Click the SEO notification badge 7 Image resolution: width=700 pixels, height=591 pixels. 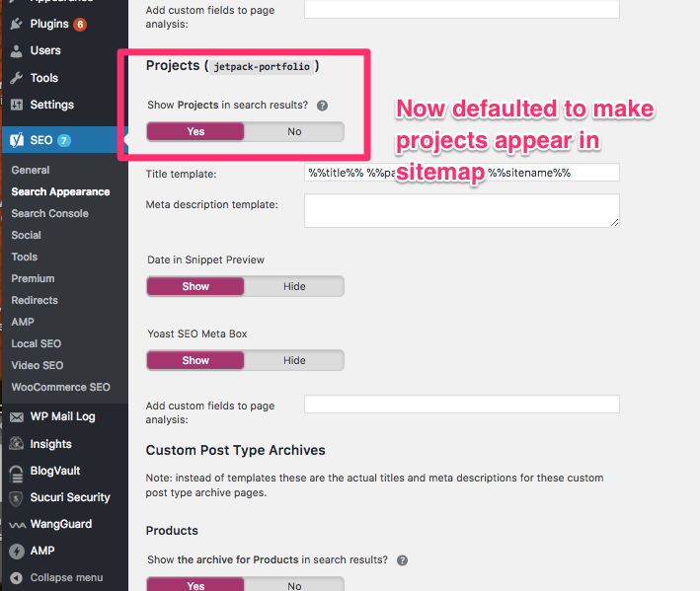pyautogui.click(x=64, y=140)
